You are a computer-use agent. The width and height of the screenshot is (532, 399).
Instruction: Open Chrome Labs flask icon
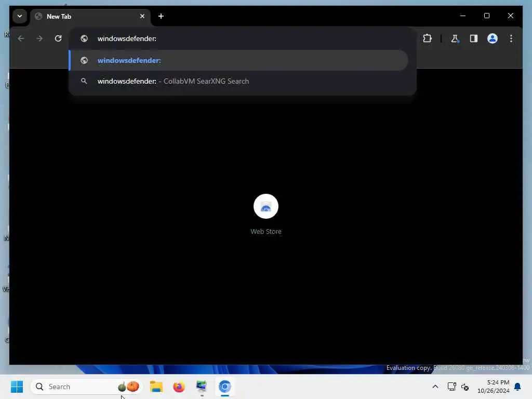pos(455,38)
